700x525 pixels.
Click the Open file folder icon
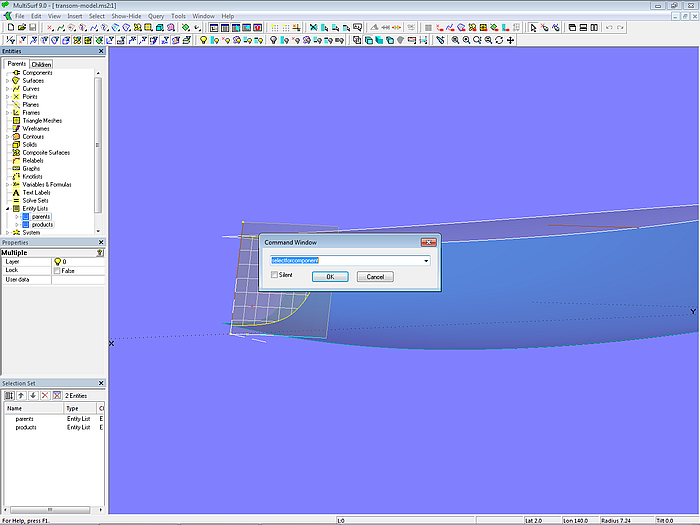(x=20, y=28)
